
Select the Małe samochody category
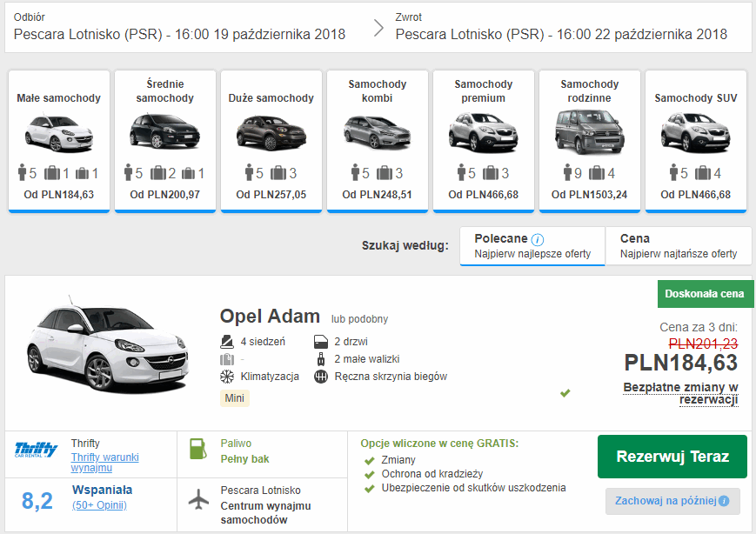click(x=59, y=141)
